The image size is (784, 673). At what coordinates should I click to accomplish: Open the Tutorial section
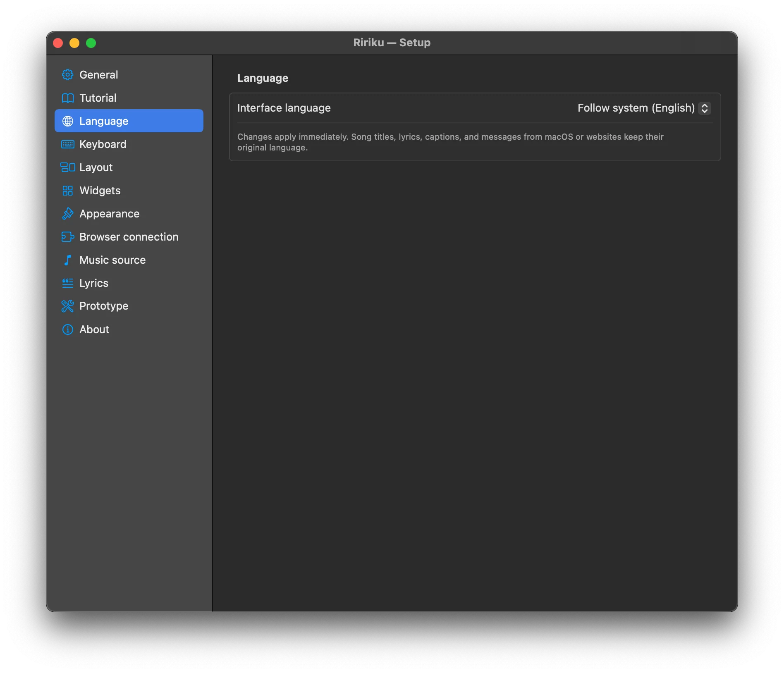pos(129,98)
